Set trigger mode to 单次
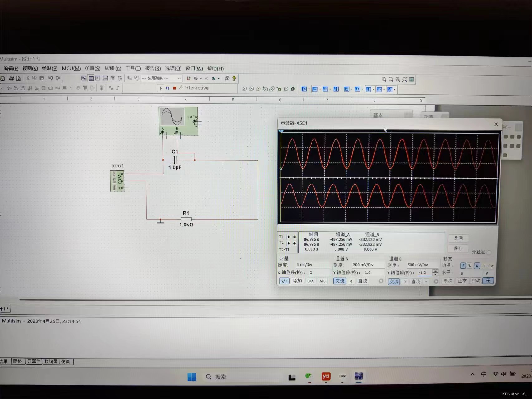The height and width of the screenshot is (399, 532). pyautogui.click(x=448, y=281)
